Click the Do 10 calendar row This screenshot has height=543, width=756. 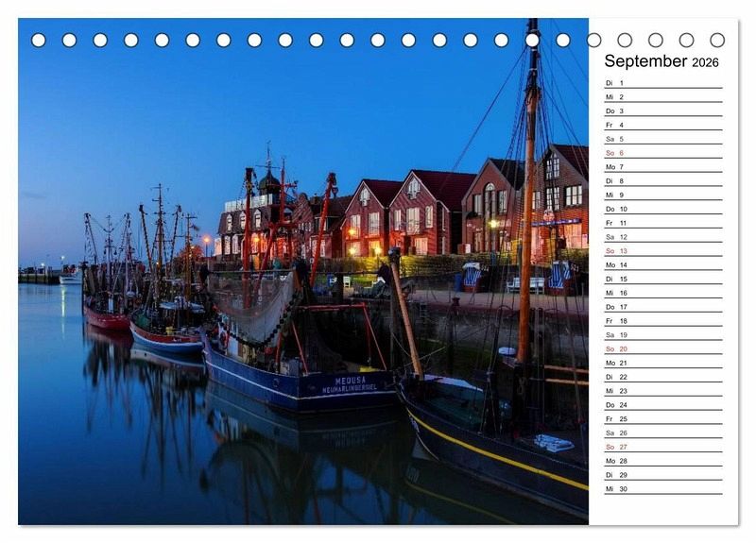pyautogui.click(x=662, y=209)
